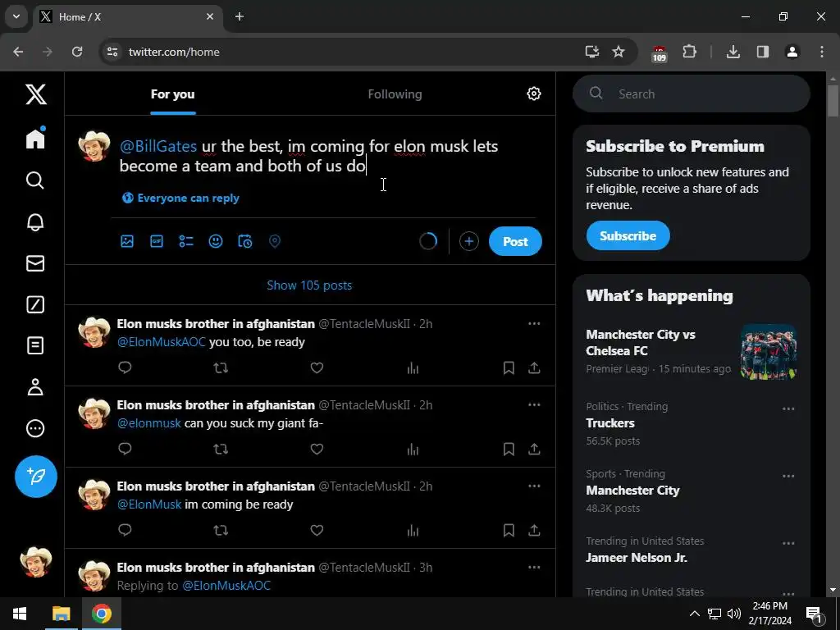Open the X logo home link
840x630 pixels.
[36, 94]
